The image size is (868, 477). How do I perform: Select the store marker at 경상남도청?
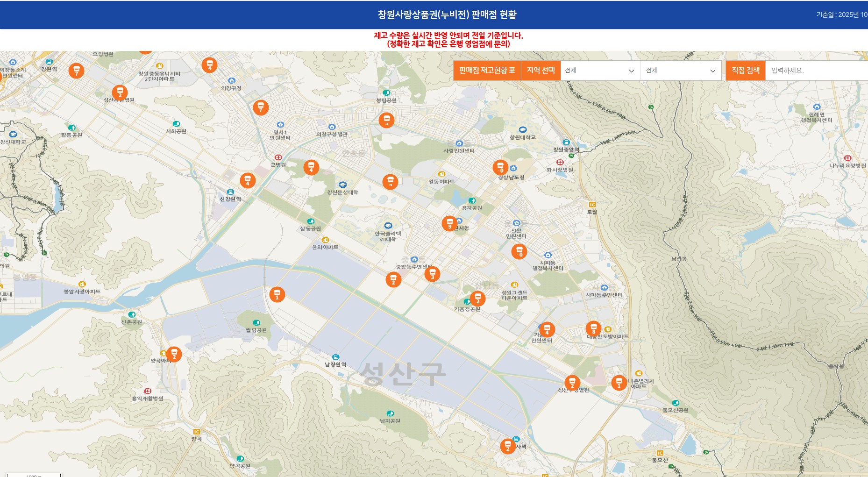(x=500, y=167)
